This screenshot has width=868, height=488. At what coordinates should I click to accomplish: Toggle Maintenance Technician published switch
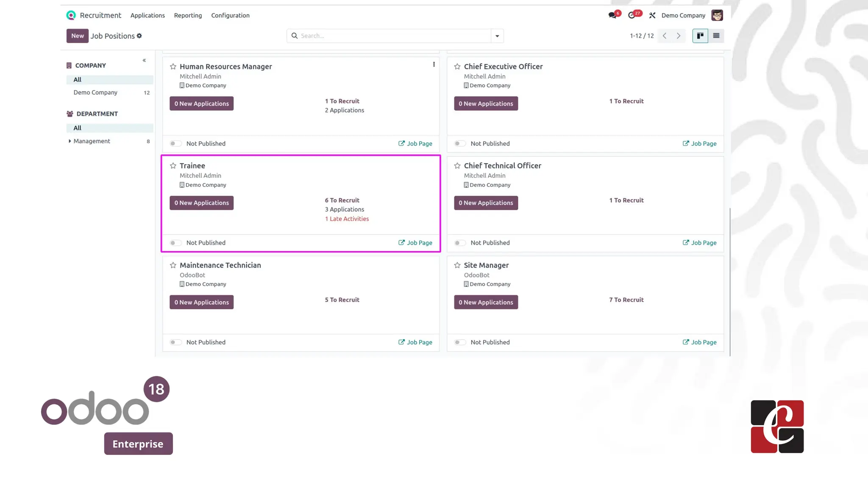175,342
